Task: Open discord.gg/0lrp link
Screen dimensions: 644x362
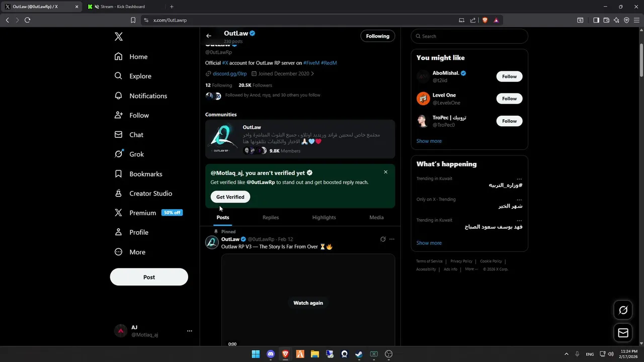Action: 229,73
